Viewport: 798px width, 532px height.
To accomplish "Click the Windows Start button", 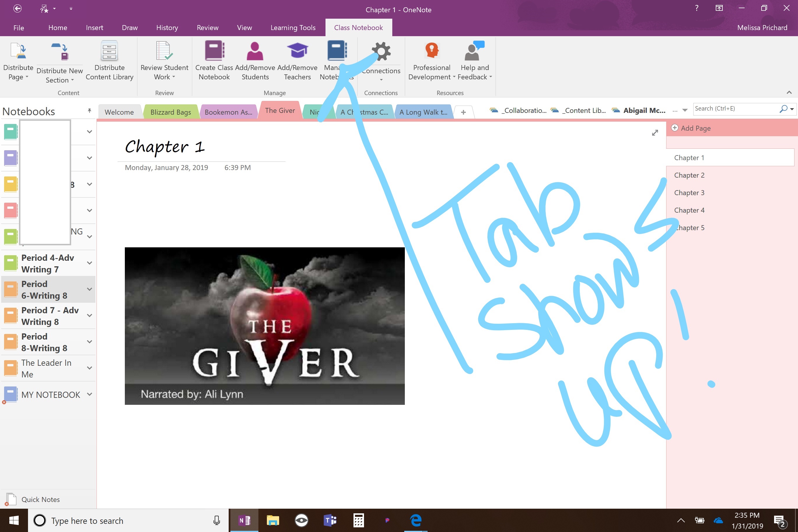I will 14,520.
